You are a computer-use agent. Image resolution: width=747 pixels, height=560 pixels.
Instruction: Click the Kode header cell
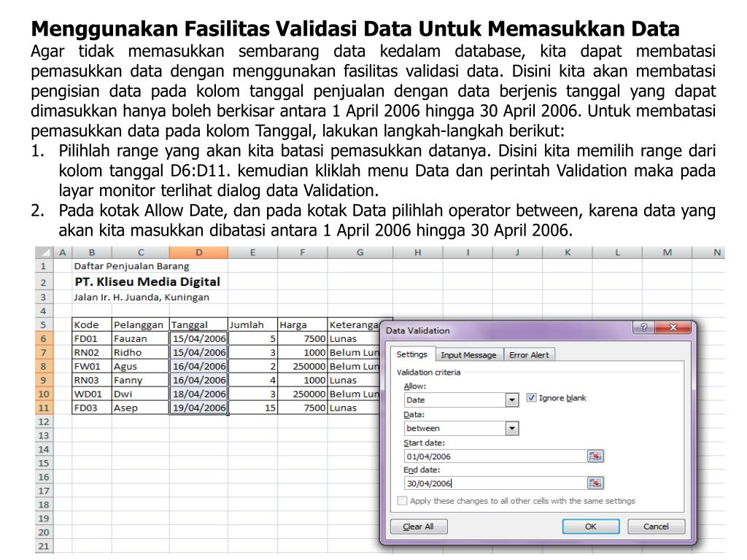pos(92,324)
